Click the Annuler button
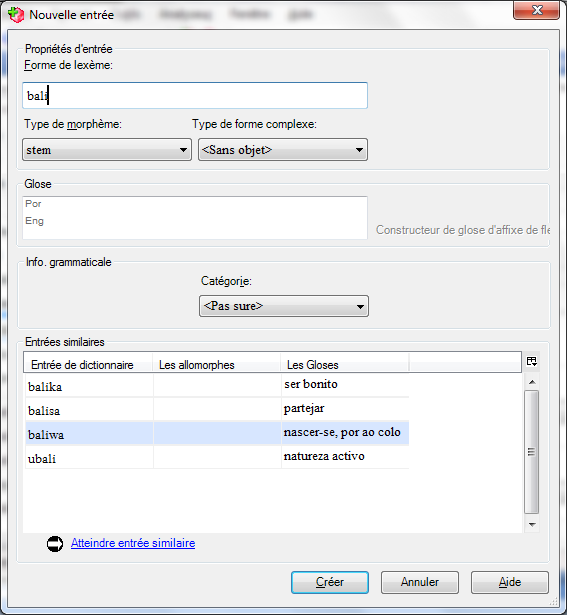Screen dimensions: 567x615 point(420,582)
